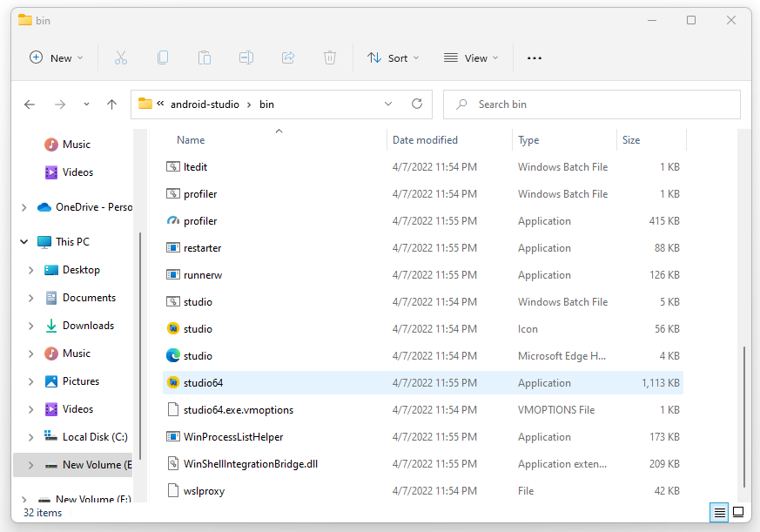Click the Search bin input field

tap(592, 104)
